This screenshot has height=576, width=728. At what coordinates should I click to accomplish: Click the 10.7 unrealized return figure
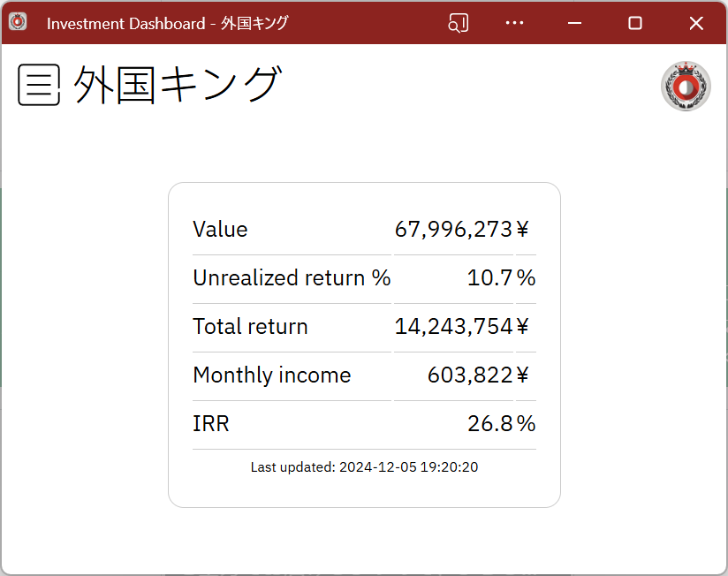(x=490, y=278)
